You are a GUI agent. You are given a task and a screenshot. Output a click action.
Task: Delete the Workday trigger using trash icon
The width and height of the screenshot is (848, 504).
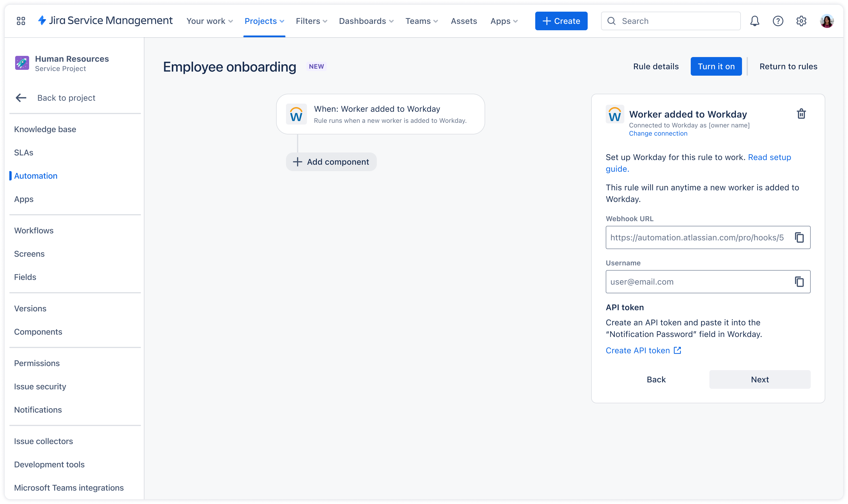click(x=801, y=114)
